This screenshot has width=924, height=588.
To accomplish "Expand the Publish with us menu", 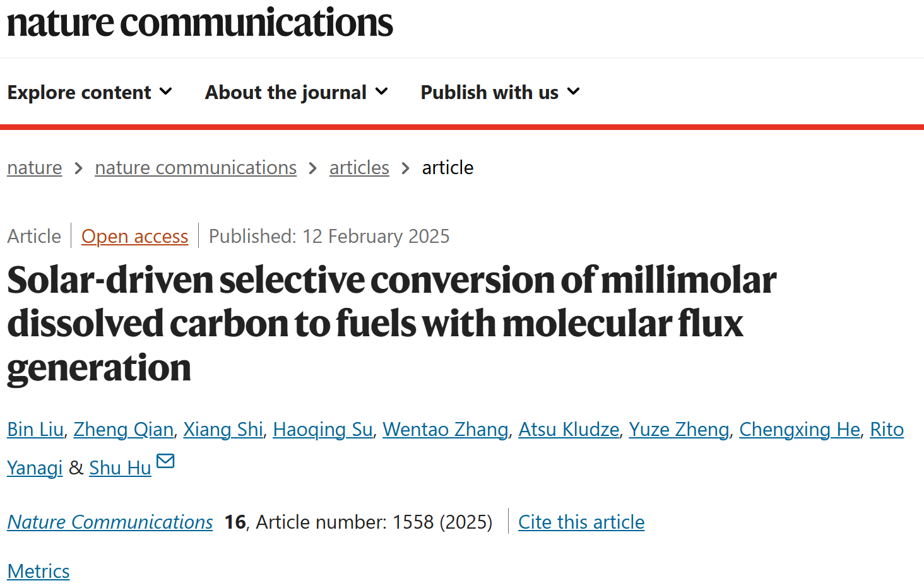I will tap(500, 92).
